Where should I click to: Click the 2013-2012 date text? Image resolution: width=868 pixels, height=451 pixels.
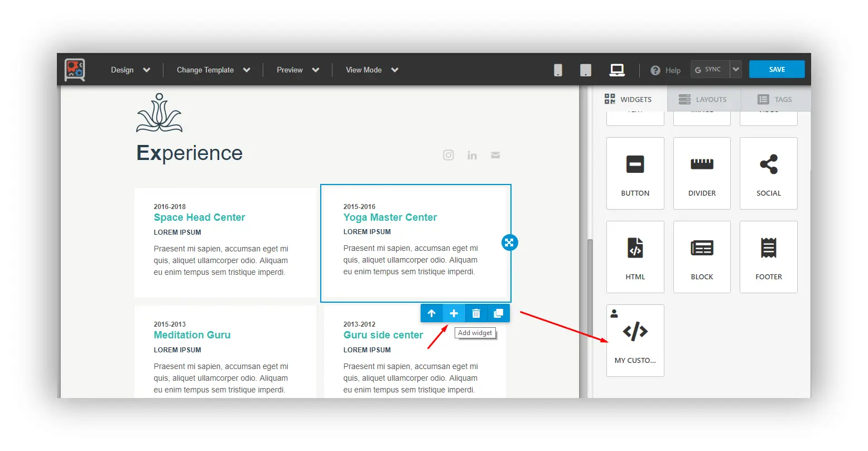(359, 324)
